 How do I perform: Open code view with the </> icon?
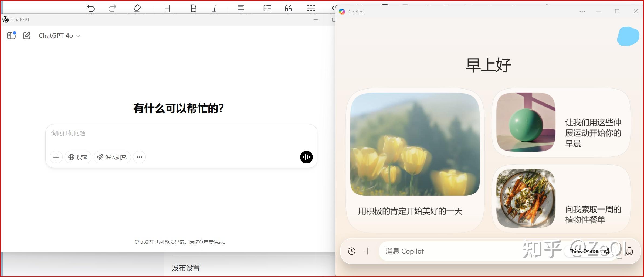click(x=334, y=8)
